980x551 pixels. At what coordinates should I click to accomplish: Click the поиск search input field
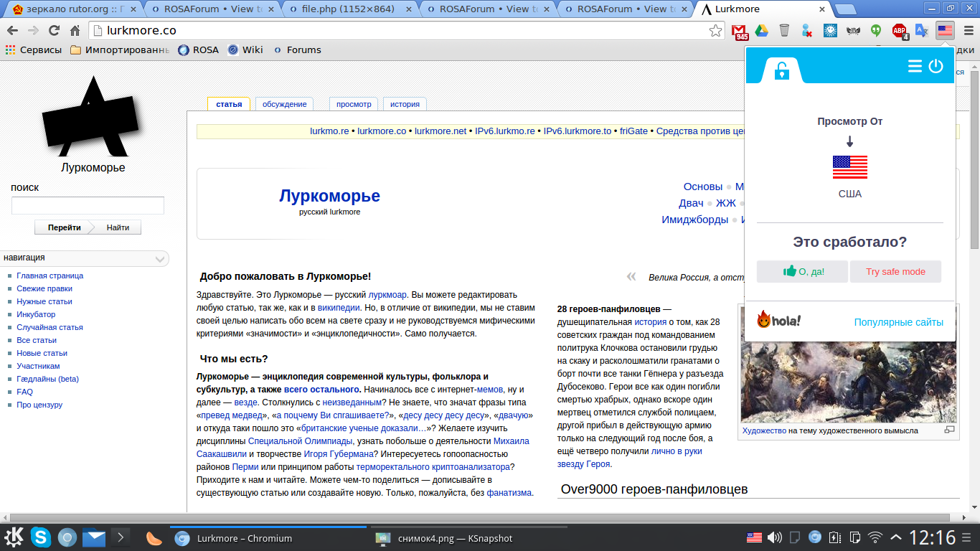click(88, 206)
